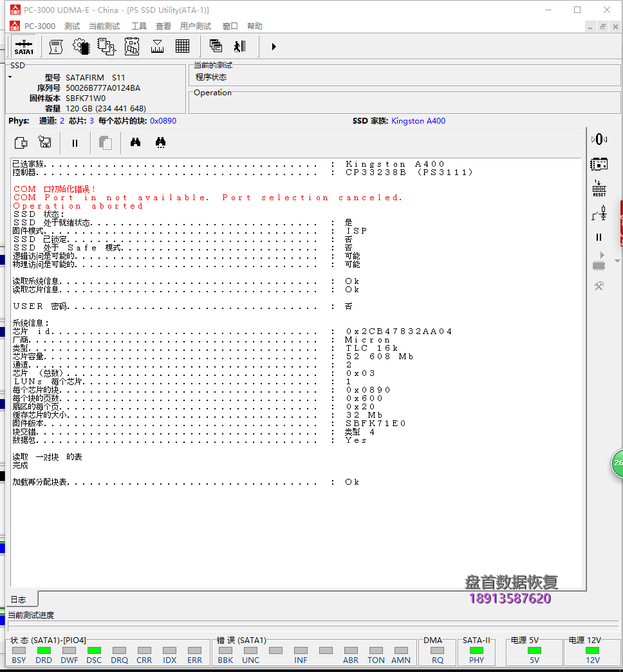Click the pause icon in right sidebar
This screenshot has height=672, width=623.
(599, 237)
